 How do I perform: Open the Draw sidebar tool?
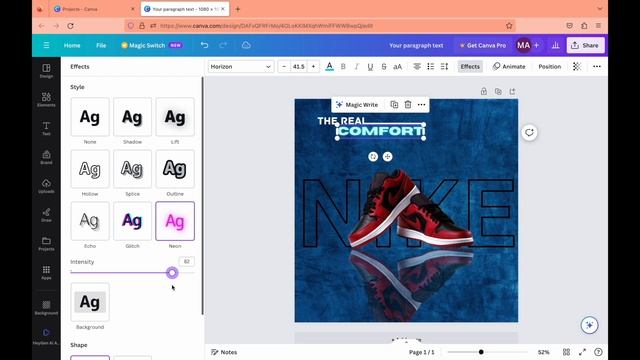tap(46, 214)
